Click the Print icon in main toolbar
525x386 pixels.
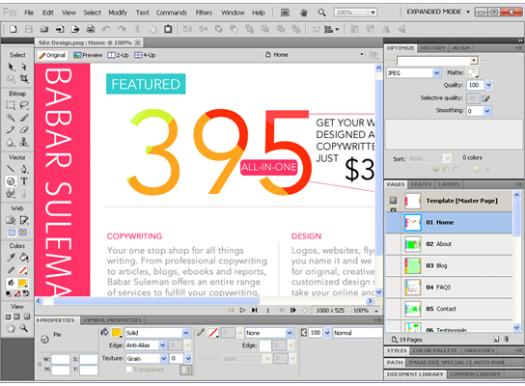[x=90, y=29]
